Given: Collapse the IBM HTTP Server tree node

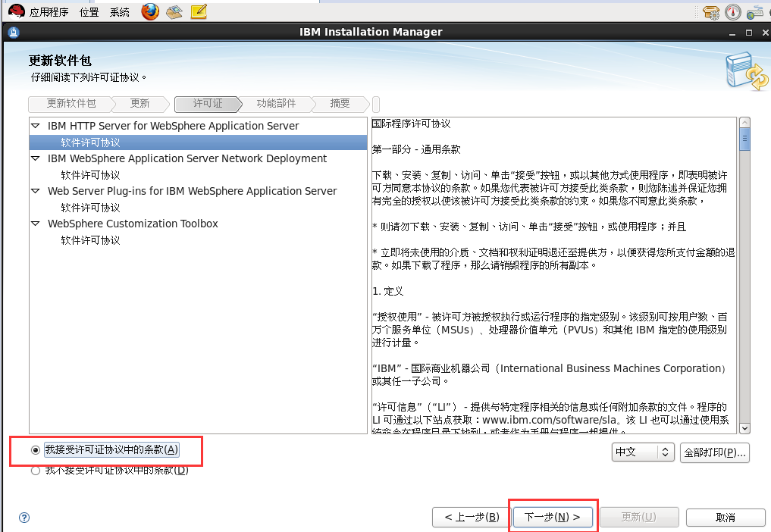Looking at the screenshot, I should pyautogui.click(x=36, y=126).
